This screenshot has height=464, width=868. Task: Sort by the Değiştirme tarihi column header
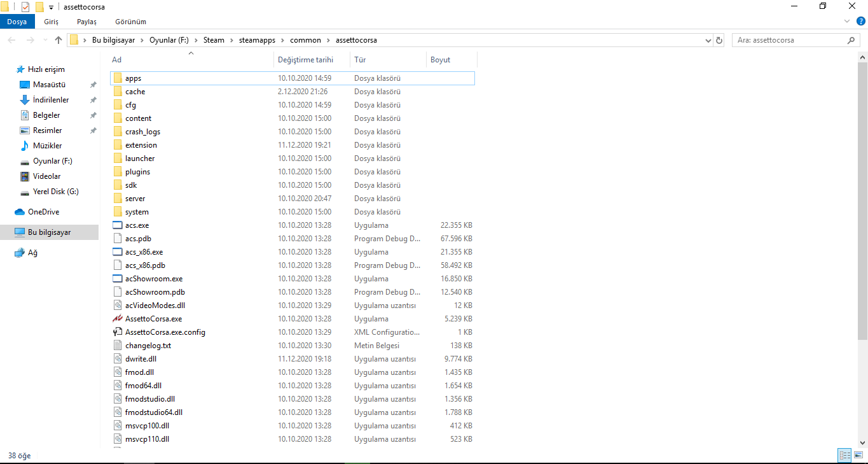pyautogui.click(x=312, y=60)
